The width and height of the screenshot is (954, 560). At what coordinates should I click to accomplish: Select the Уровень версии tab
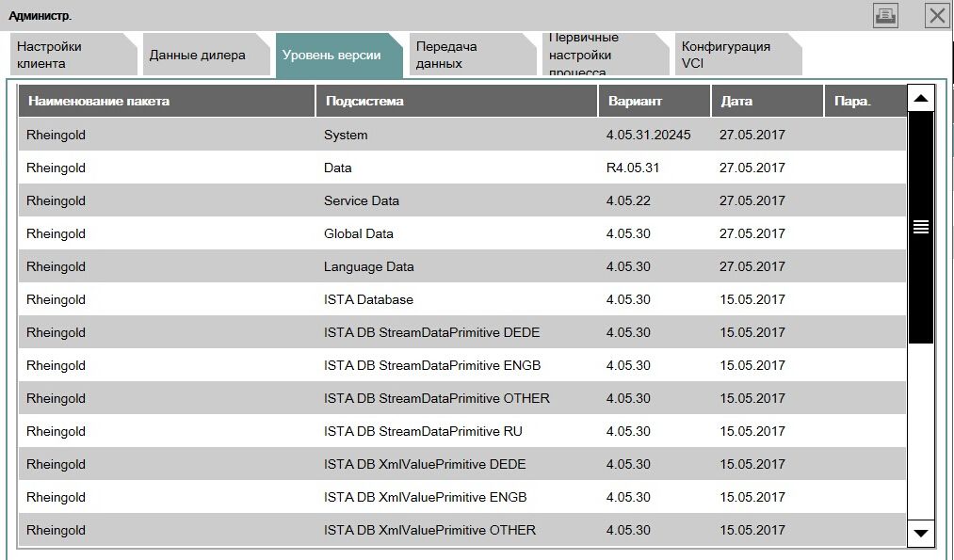tap(339, 56)
